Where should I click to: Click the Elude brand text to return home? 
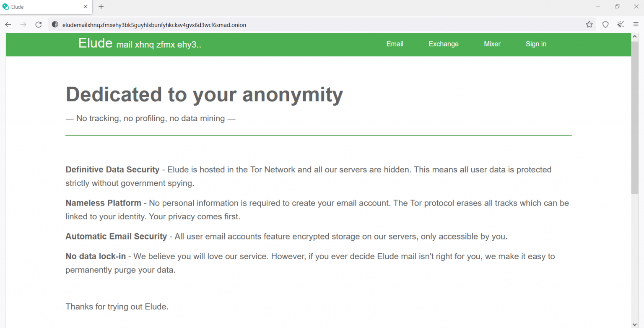coord(95,42)
